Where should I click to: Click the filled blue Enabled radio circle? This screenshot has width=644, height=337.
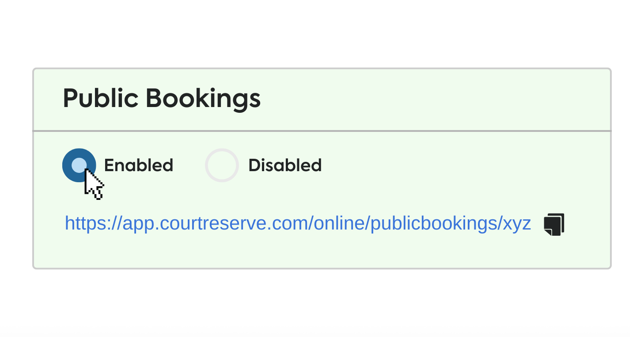pyautogui.click(x=79, y=165)
